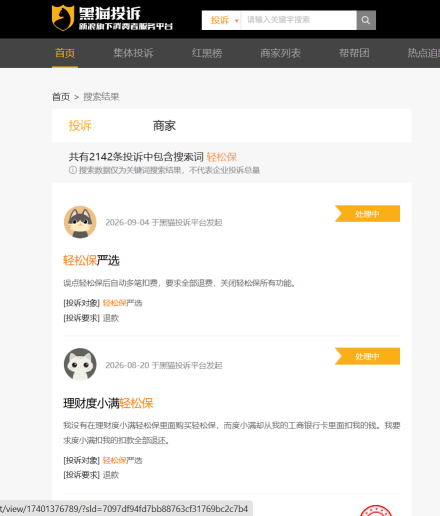This screenshot has height=516, width=440.
Task: Click 退款 under second complaint's 投诉要求
Action: (x=111, y=475)
